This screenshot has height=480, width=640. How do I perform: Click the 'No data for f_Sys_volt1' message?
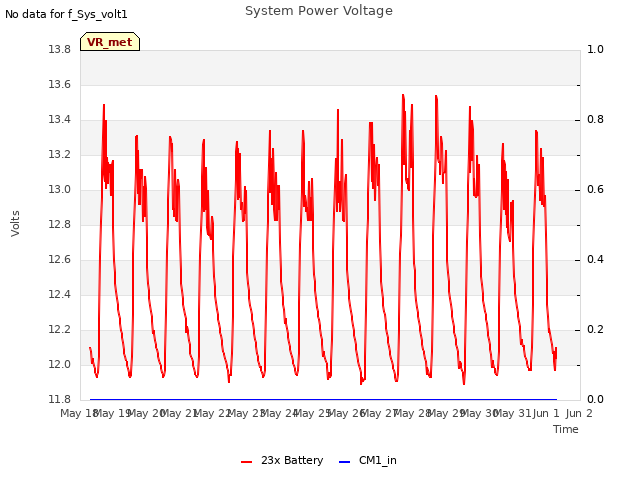(x=66, y=14)
